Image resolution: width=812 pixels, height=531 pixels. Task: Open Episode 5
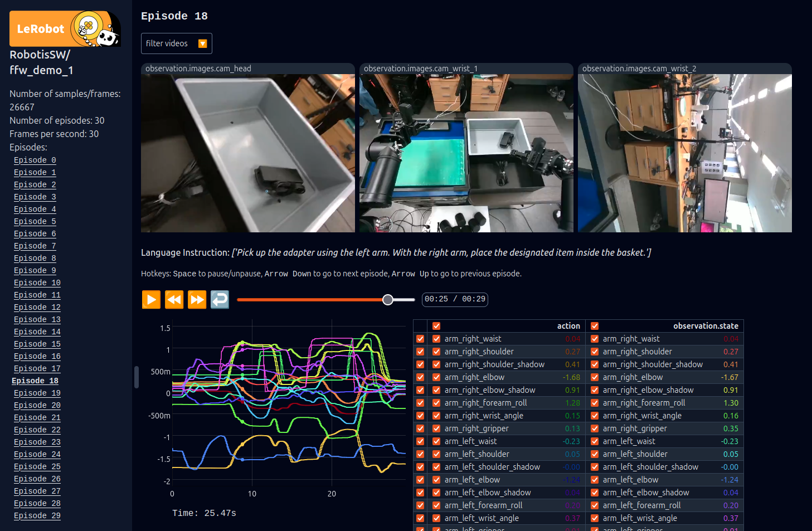pyautogui.click(x=35, y=221)
